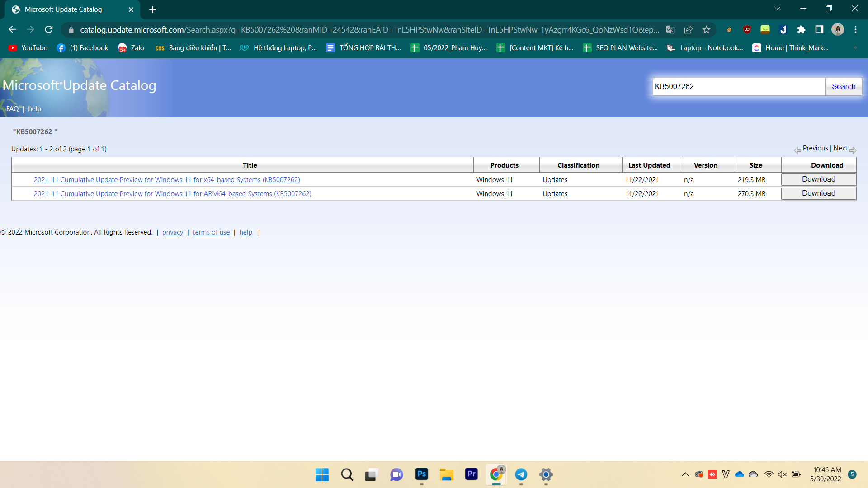Click the address bar URL
This screenshot has height=488, width=868.
click(x=369, y=30)
